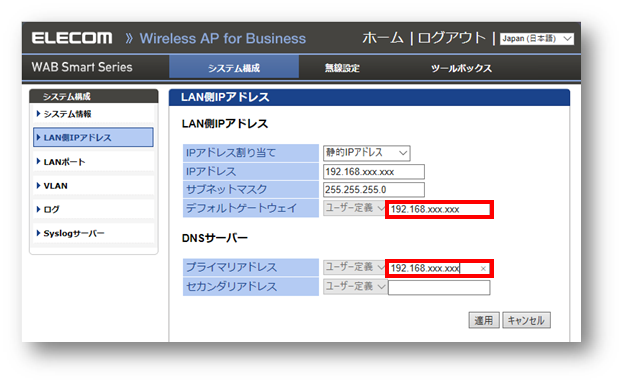Switch to the 無線設定 tab
This screenshot has height=384, width=623.
tap(342, 68)
